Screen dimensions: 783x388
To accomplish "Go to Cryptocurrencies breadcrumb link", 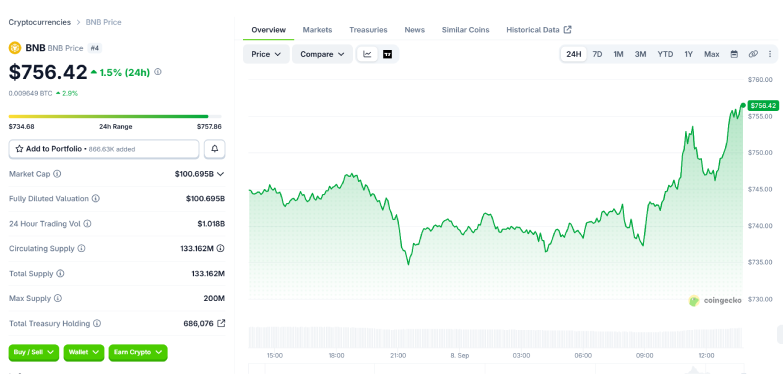I will click(x=39, y=22).
